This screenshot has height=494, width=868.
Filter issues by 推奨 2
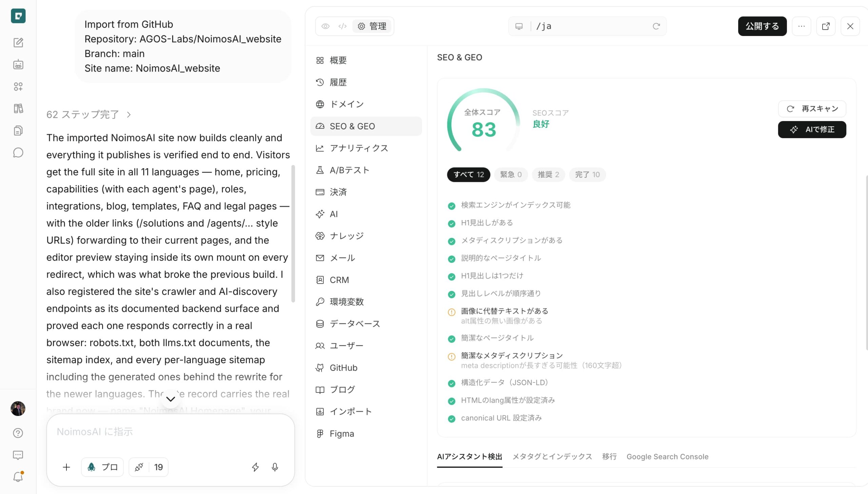coord(548,175)
